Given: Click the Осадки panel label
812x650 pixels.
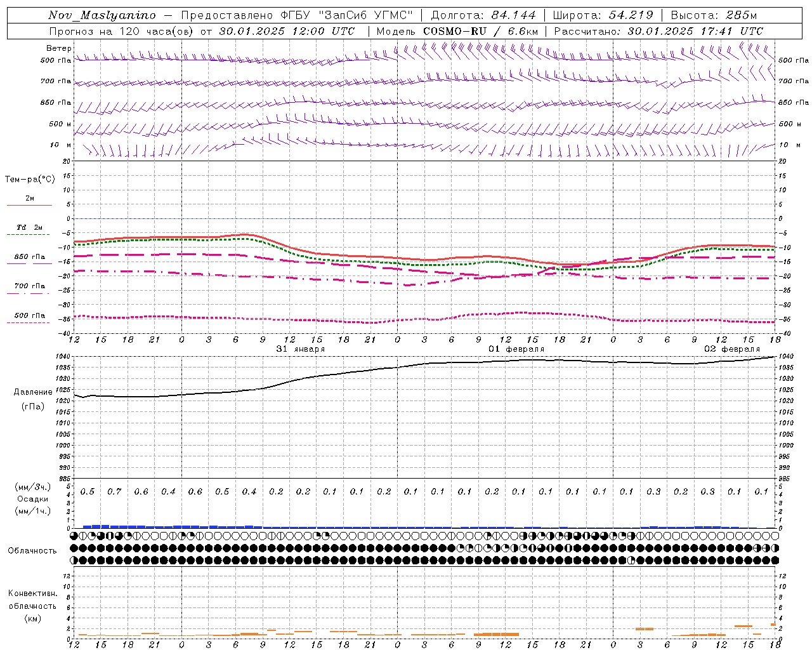Looking at the screenshot, I should pyautogui.click(x=33, y=499).
